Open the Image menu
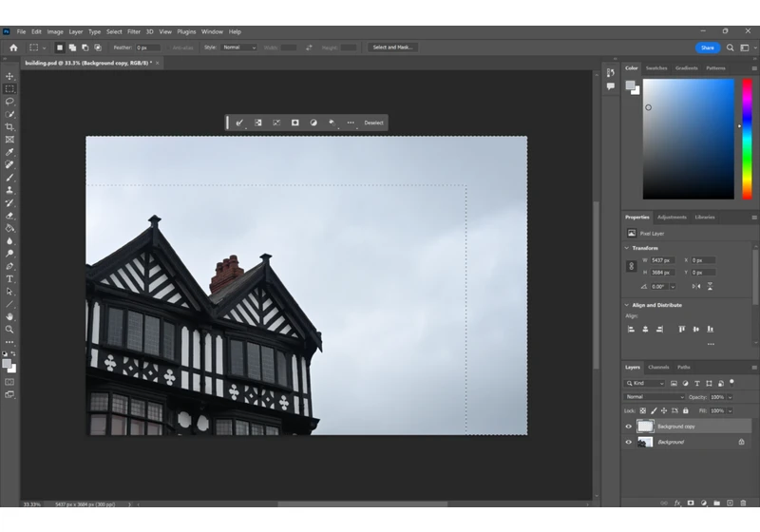The width and height of the screenshot is (760, 532). pos(55,32)
